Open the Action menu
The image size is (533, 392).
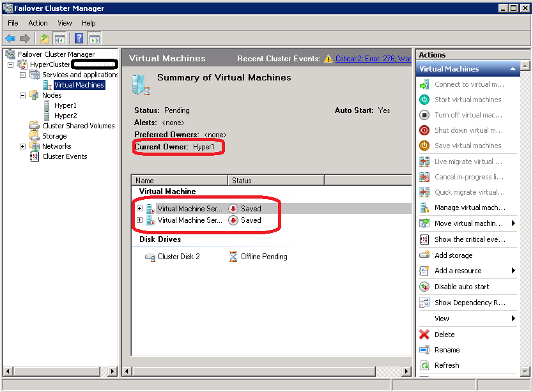tap(38, 23)
